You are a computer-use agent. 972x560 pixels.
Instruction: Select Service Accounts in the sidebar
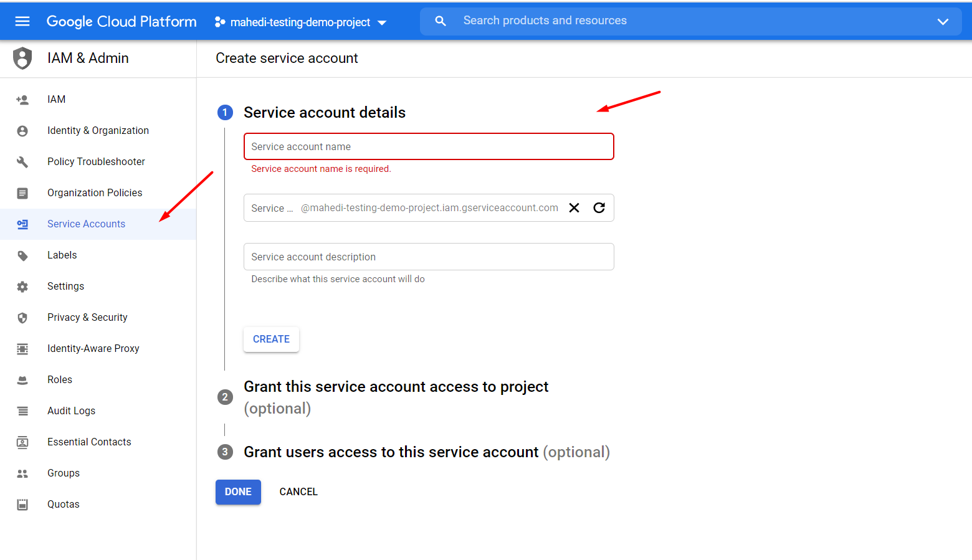click(86, 224)
